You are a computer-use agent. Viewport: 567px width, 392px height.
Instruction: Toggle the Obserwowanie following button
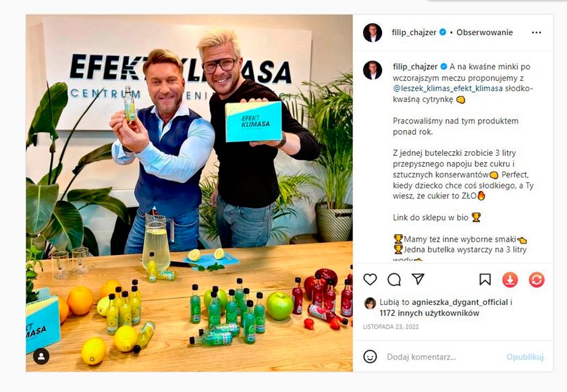pos(485,32)
